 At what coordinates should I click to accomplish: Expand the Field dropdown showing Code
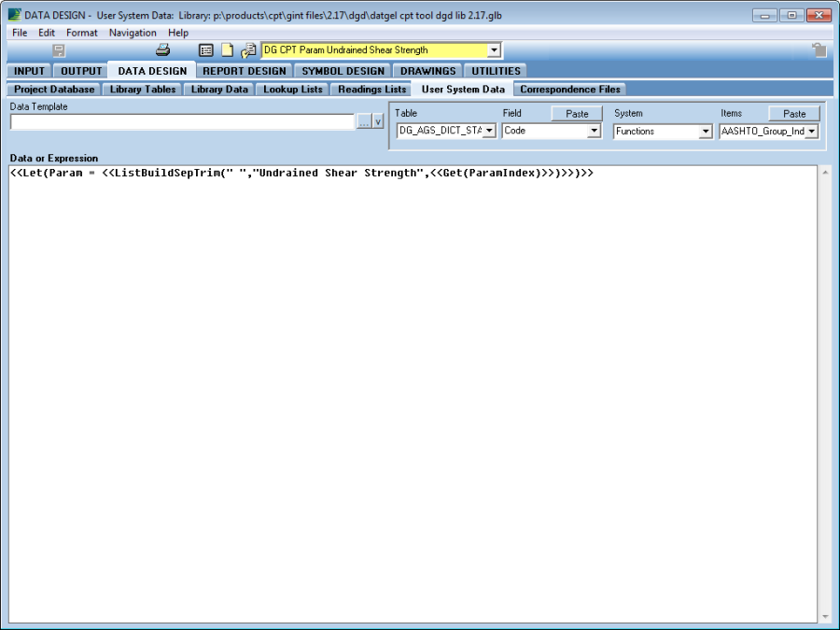[x=594, y=132]
